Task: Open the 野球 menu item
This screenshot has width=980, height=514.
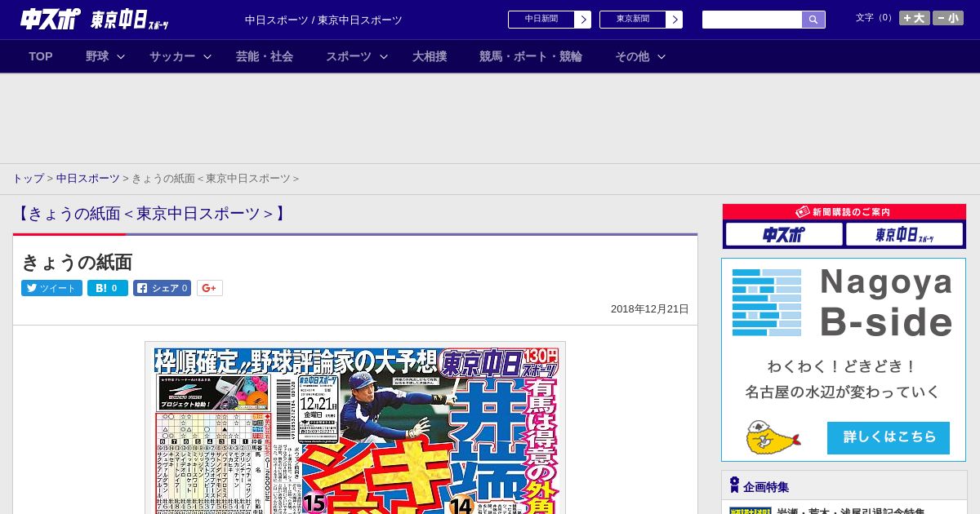Action: click(x=97, y=56)
